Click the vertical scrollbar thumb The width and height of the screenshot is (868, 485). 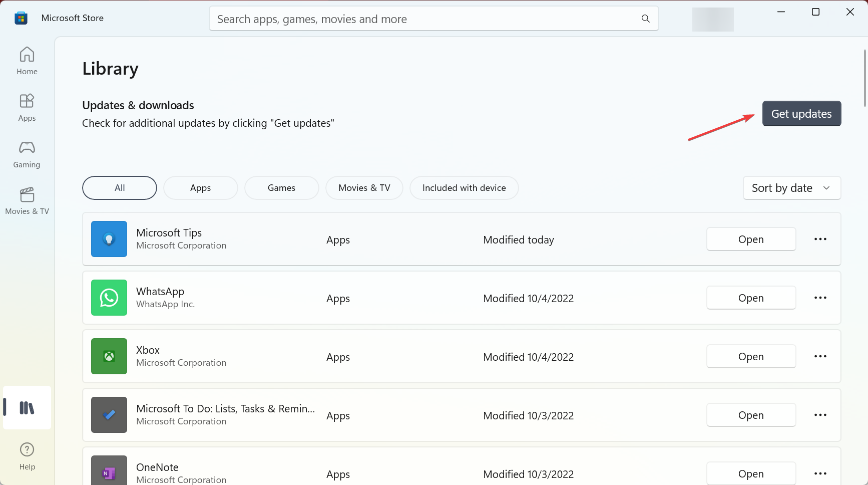click(x=864, y=78)
